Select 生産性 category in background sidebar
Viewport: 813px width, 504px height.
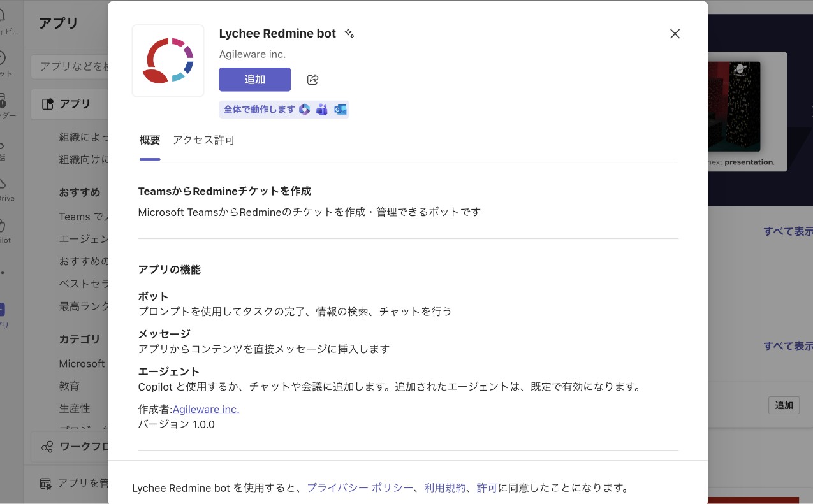click(x=75, y=408)
